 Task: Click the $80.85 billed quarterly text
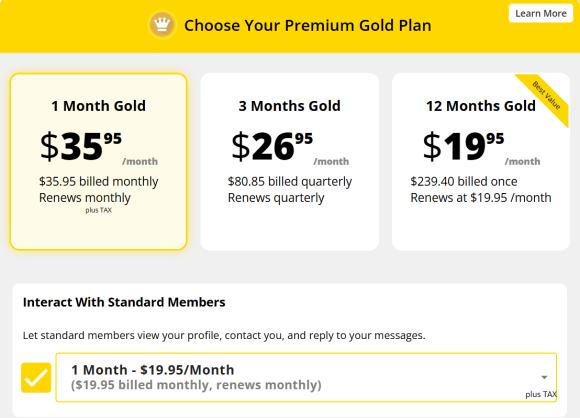290,182
